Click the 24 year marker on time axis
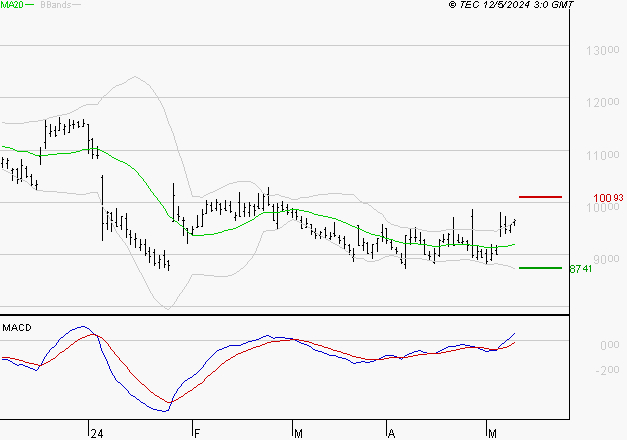This screenshot has height=440, width=627. (x=97, y=434)
